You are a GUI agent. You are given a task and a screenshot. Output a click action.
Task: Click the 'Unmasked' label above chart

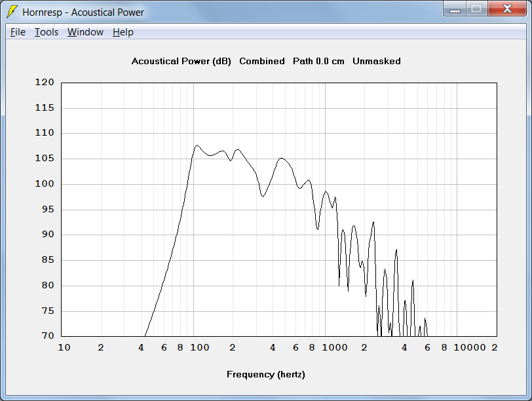click(377, 62)
